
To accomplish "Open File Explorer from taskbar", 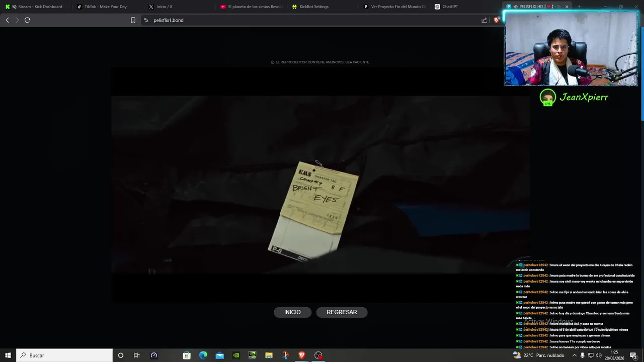I will click(x=269, y=355).
